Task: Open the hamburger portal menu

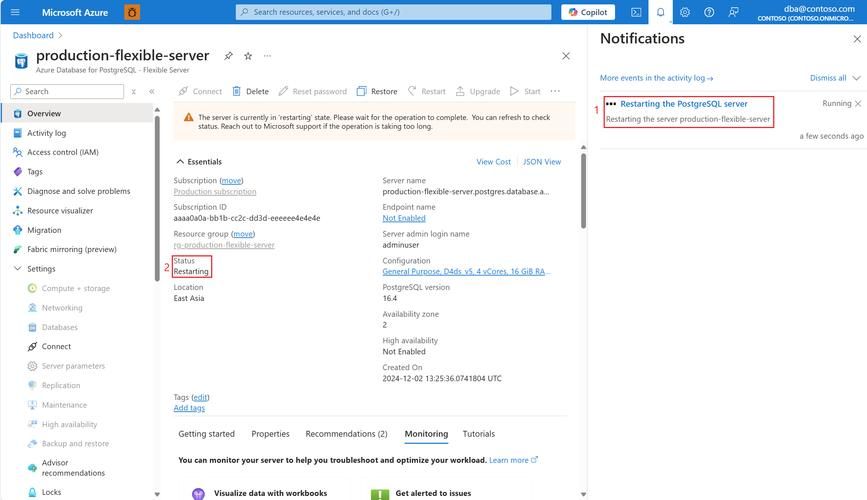Action: (x=15, y=12)
